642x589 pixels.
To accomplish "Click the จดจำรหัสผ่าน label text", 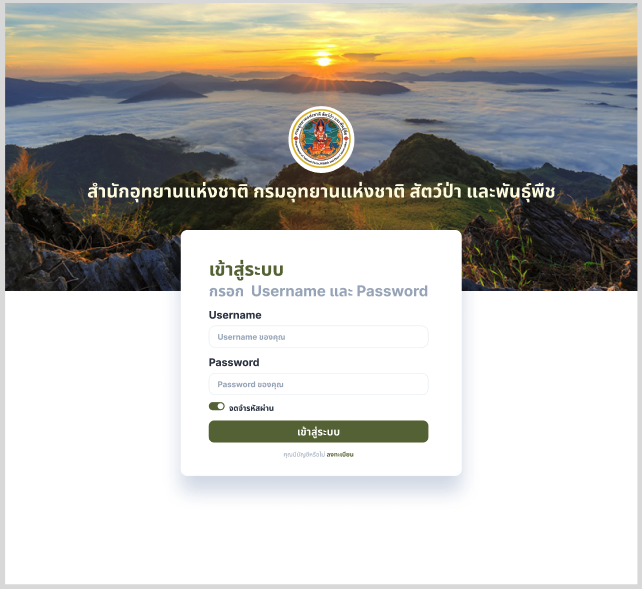I will tap(251, 408).
